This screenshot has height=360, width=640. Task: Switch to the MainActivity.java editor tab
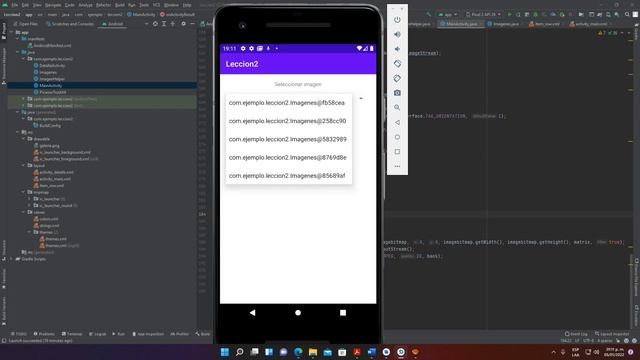(461, 24)
